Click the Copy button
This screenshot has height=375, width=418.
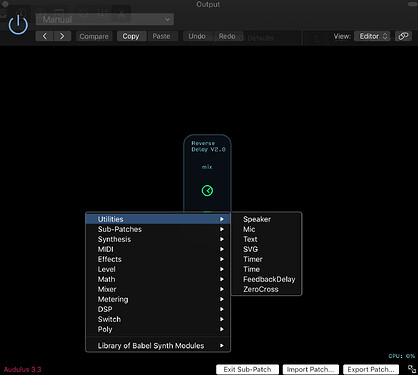(131, 36)
